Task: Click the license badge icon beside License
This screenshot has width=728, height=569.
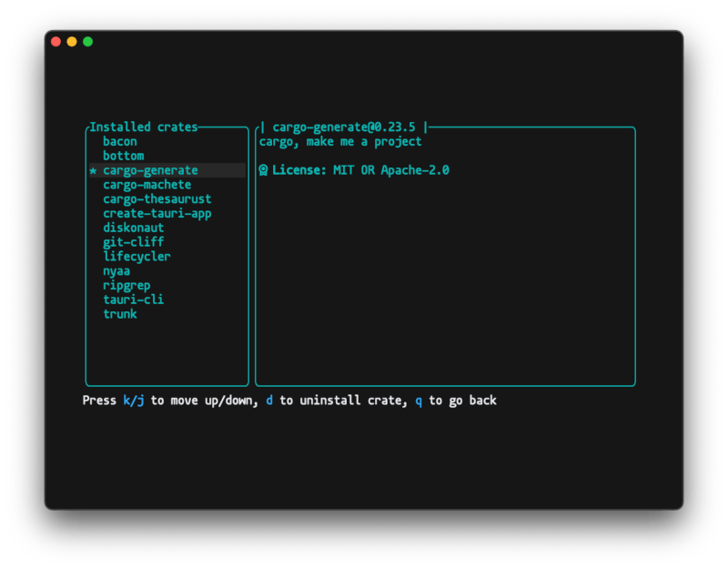Action: click(x=263, y=170)
